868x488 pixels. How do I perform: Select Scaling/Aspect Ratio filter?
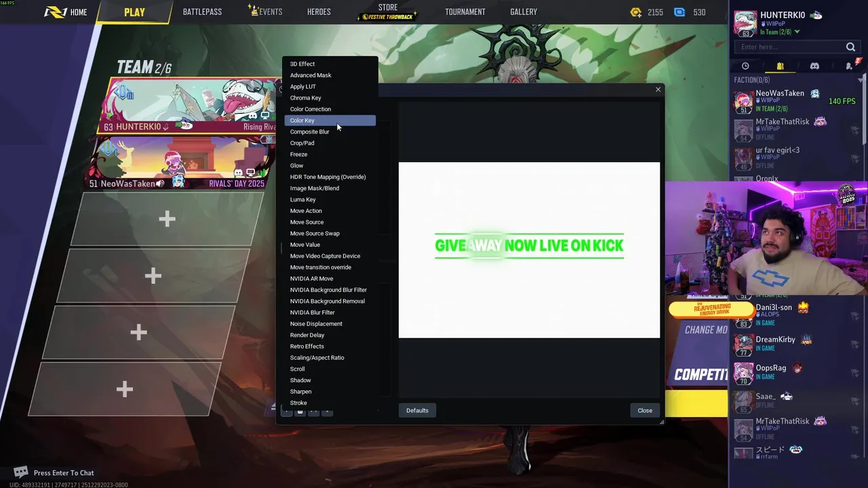330,358
